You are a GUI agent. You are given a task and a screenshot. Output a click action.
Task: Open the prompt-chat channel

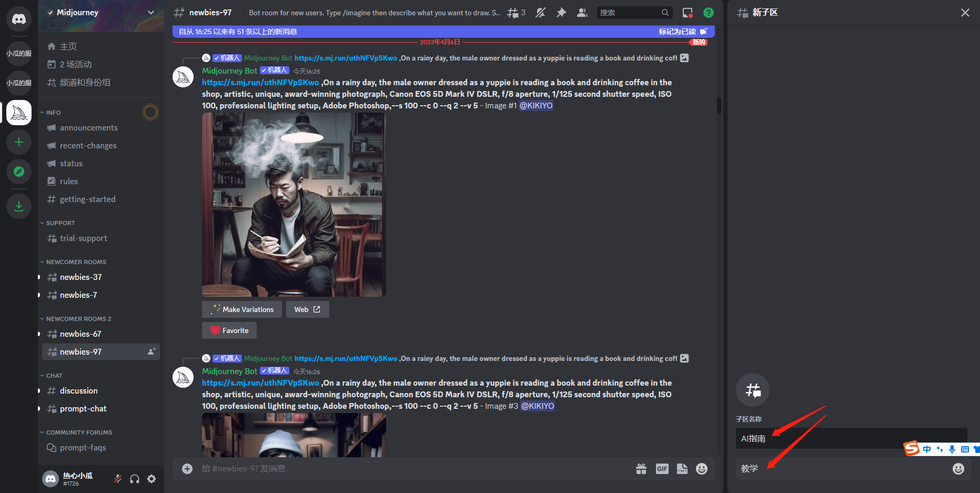101,409
